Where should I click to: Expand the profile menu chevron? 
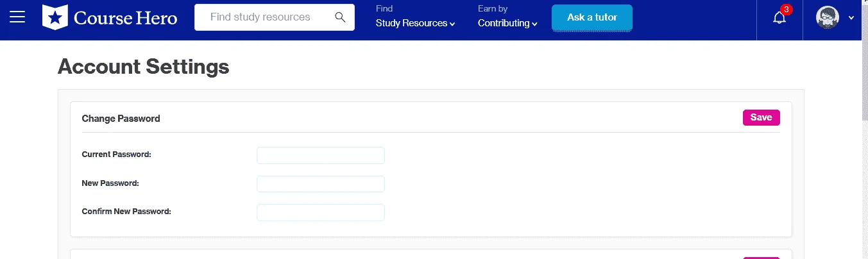851,18
